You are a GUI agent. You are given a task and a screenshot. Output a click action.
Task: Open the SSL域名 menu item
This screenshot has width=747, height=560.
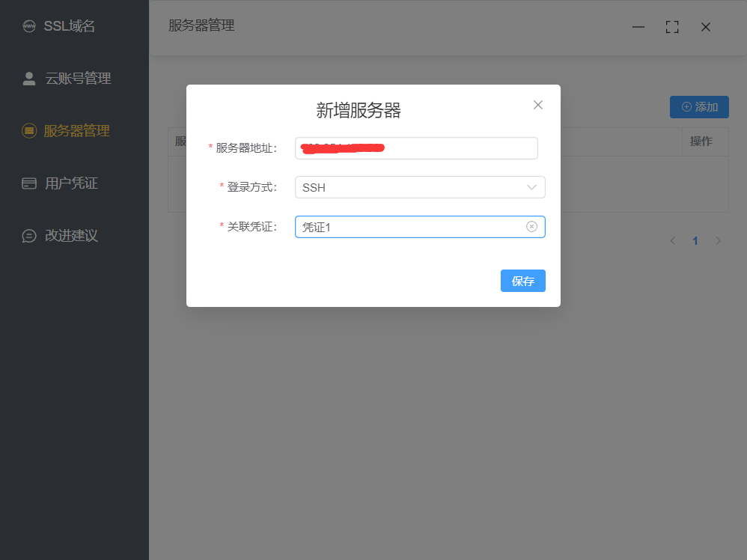[x=69, y=27]
